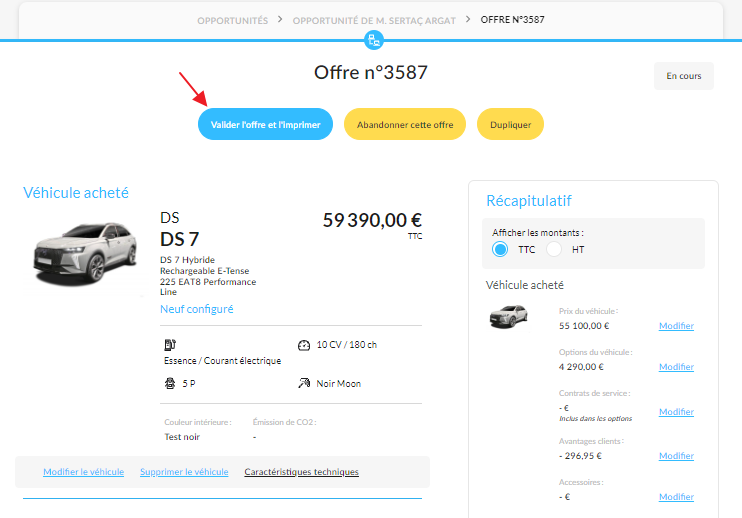Click Modifier next to Accessoires
The image size is (742, 518).
tap(676, 497)
